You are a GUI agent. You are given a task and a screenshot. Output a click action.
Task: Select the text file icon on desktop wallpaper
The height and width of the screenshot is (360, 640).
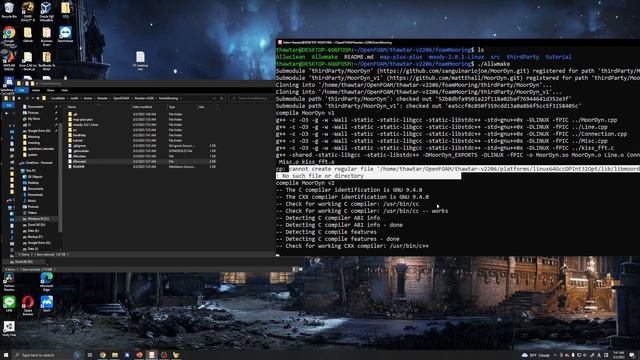(x=140, y=60)
